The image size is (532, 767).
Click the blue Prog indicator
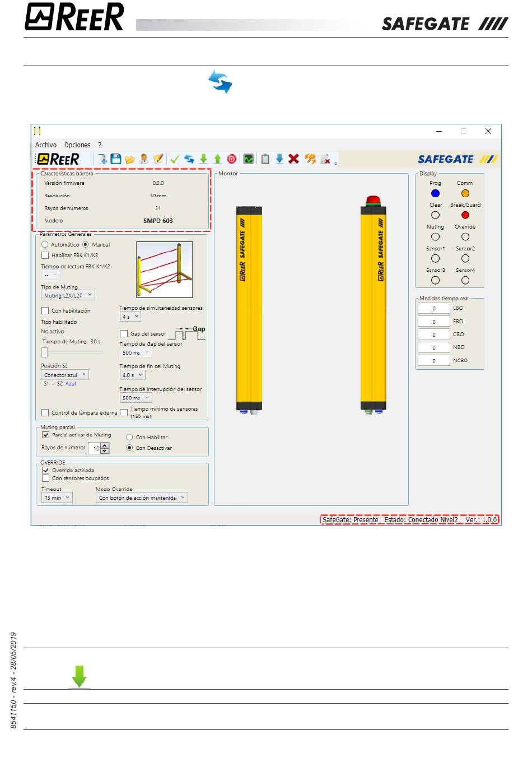coord(435,193)
